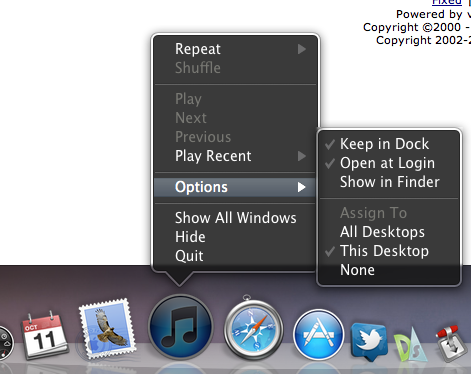Choose Show in Finder
This screenshot has height=374, width=471.
coord(389,182)
